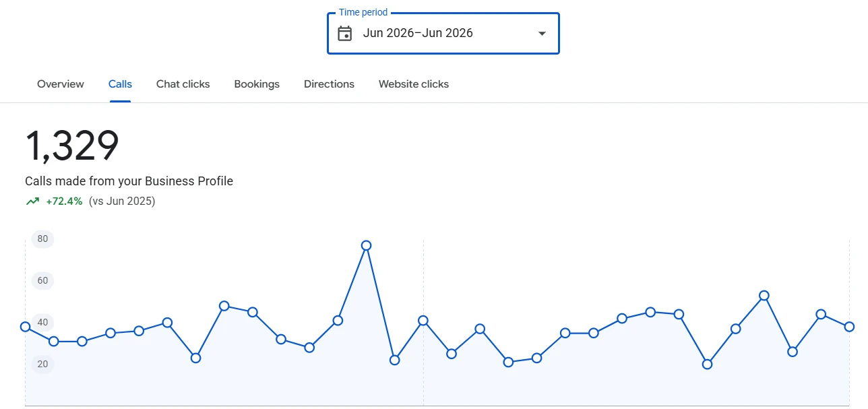This screenshot has height=409, width=868.
Task: Select the highest peak data point on chart
Action: pyautogui.click(x=366, y=245)
